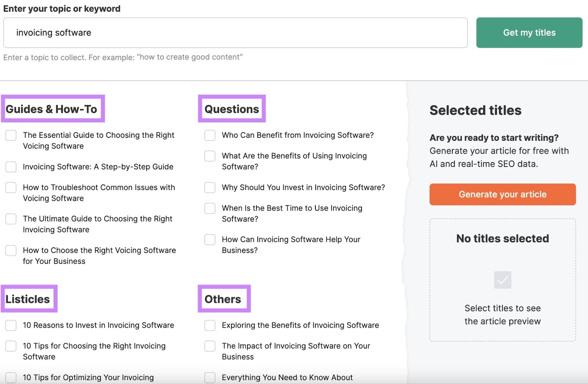This screenshot has width=588, height=384.
Task: Select 'Exploring the Benefits of Invoicing Software'
Action: (x=209, y=325)
